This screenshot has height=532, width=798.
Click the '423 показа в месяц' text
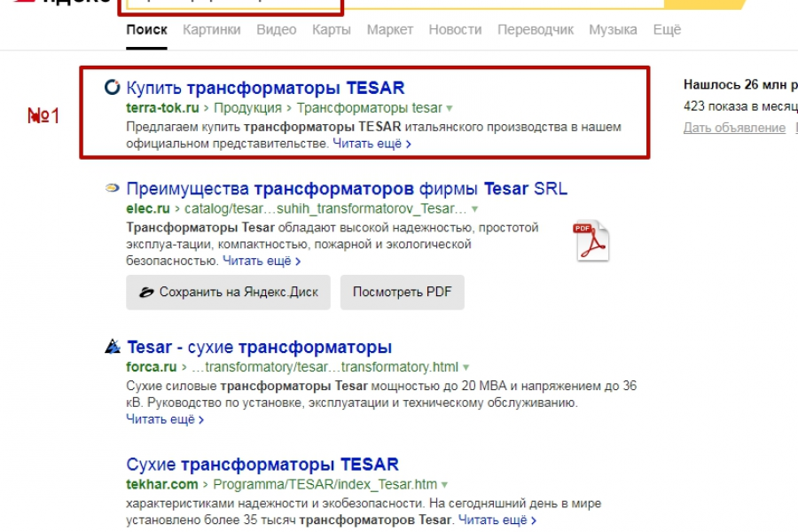pos(740,106)
